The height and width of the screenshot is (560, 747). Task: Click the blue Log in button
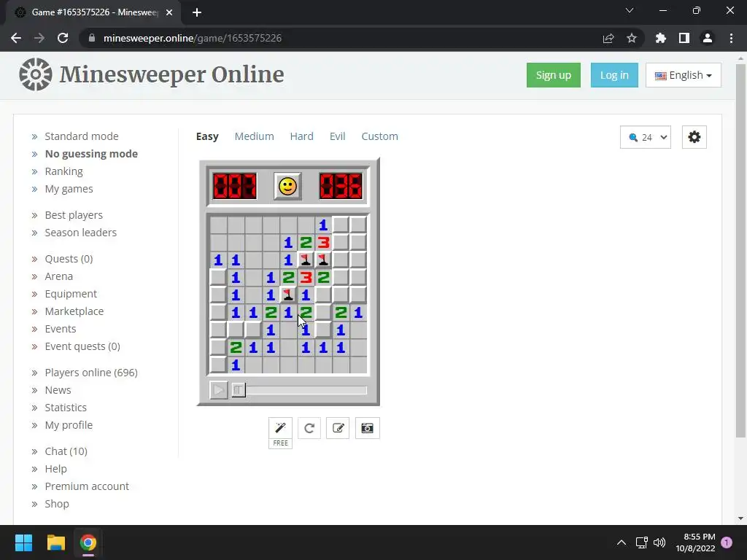coord(614,75)
